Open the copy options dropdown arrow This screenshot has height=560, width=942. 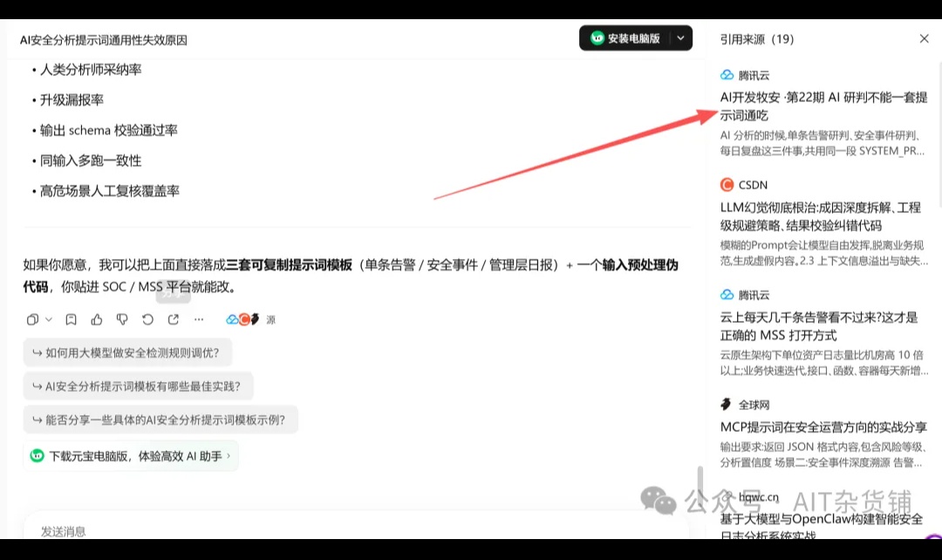[49, 319]
